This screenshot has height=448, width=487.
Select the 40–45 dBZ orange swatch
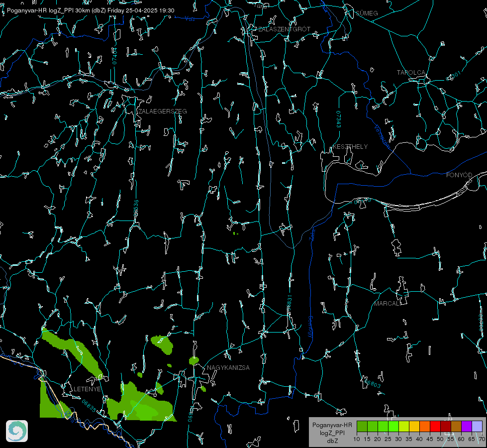click(425, 426)
